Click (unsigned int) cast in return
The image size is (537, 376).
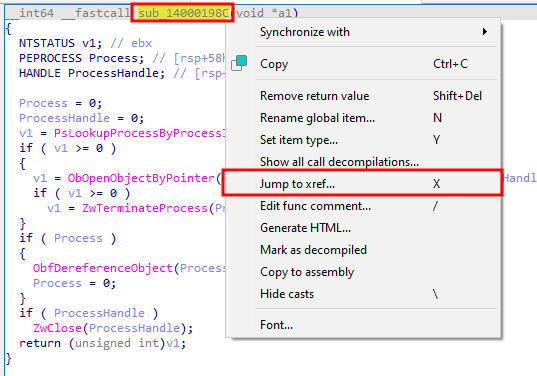coord(116,343)
